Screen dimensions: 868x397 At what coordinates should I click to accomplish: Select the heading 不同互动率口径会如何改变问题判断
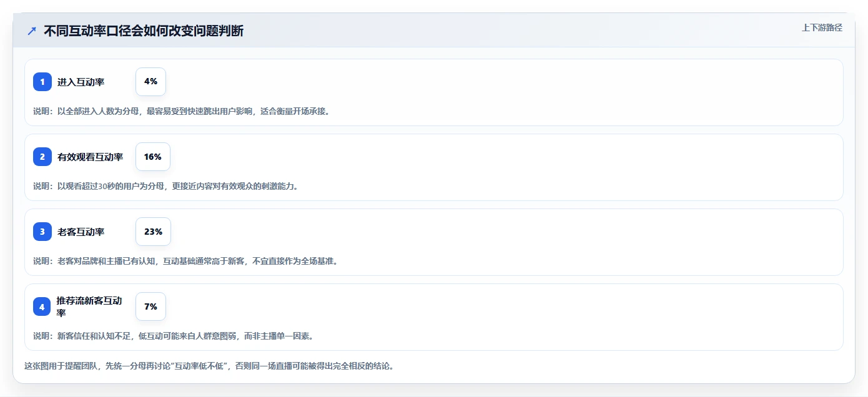(x=144, y=31)
